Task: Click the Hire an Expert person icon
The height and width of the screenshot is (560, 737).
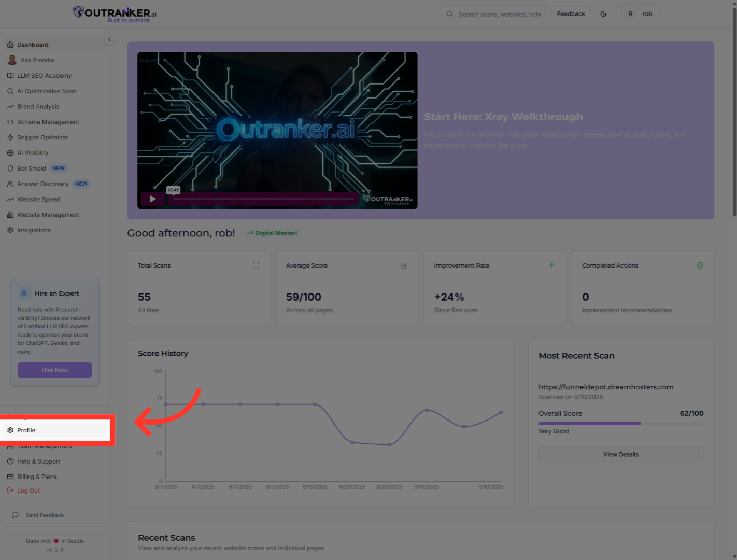Action: [24, 293]
